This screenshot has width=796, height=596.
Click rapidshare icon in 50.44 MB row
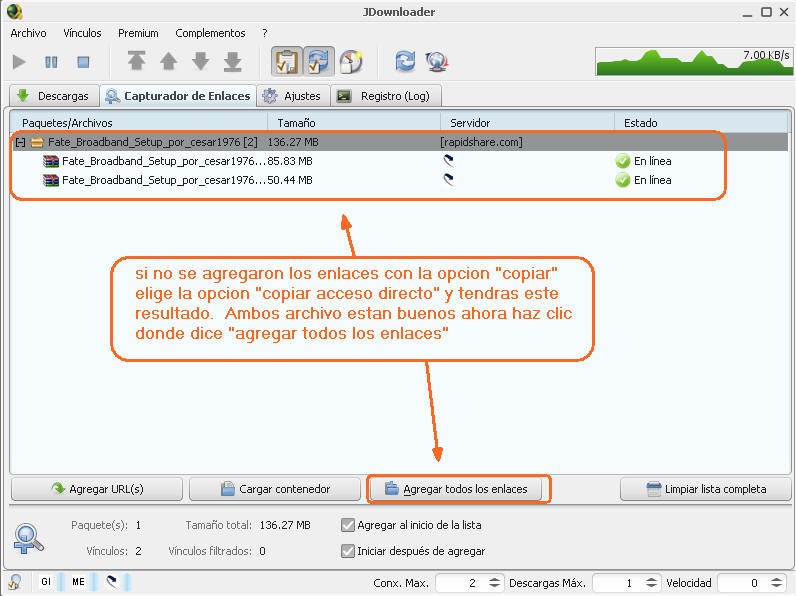[448, 180]
